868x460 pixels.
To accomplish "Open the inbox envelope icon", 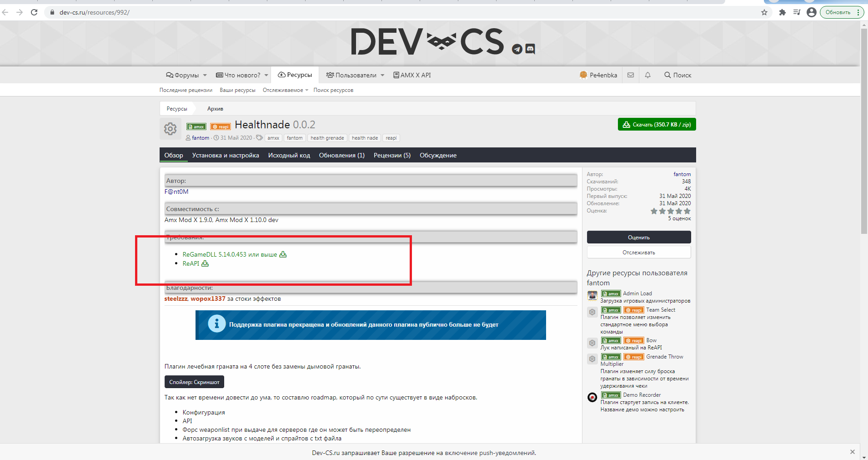I will pos(631,75).
